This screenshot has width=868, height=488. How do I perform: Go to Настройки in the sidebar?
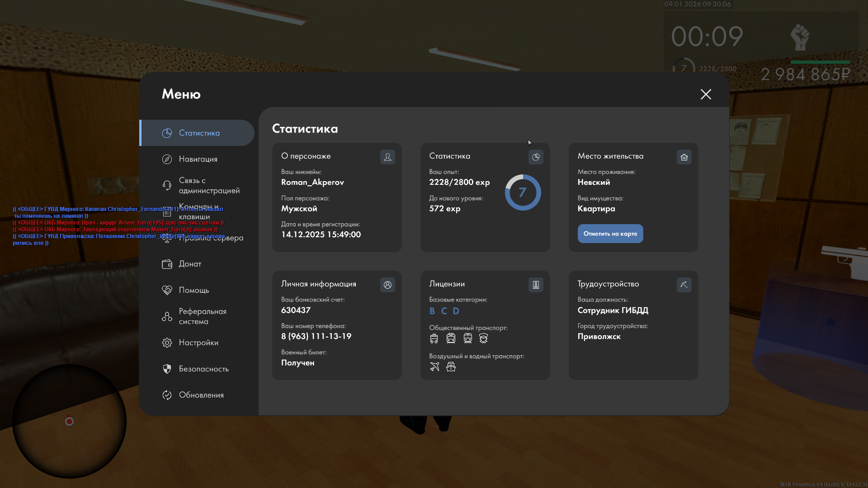tap(198, 343)
